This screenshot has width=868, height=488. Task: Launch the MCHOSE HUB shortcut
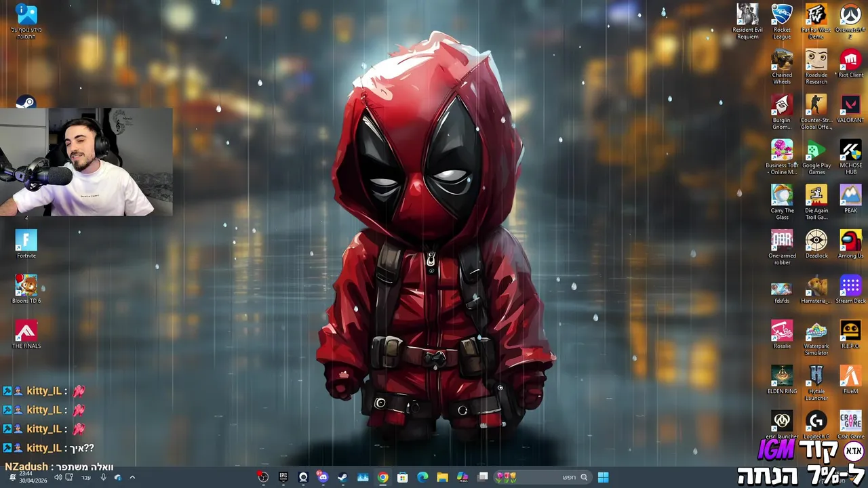(850, 157)
